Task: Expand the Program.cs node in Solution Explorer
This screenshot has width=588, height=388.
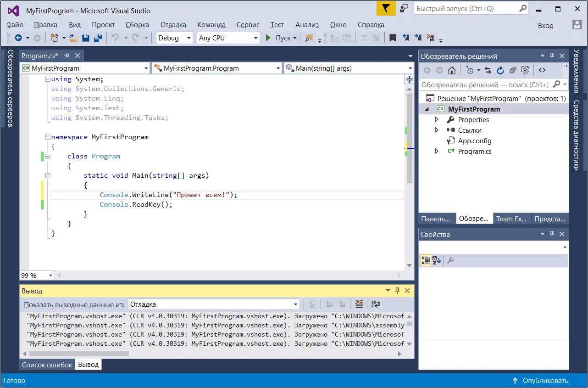Action: click(x=437, y=152)
